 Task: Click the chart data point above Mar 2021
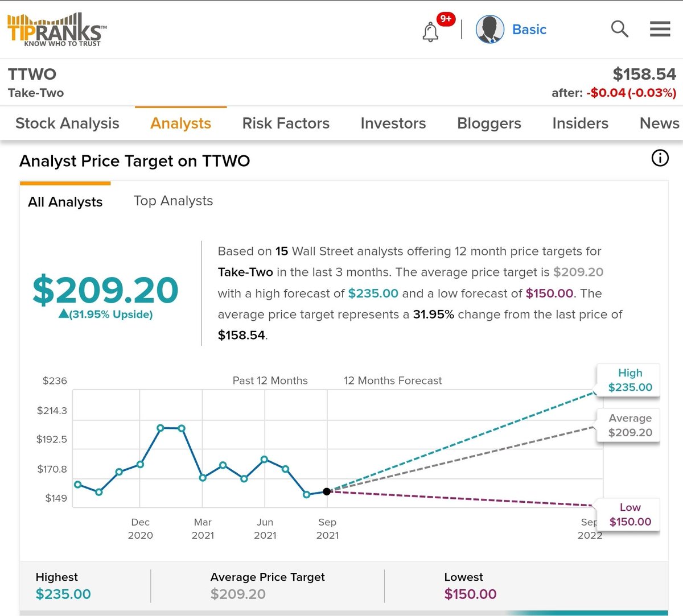[203, 478]
